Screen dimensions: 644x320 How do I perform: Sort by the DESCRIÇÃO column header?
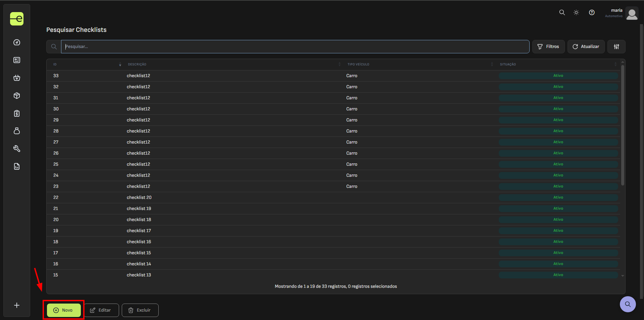(234, 64)
